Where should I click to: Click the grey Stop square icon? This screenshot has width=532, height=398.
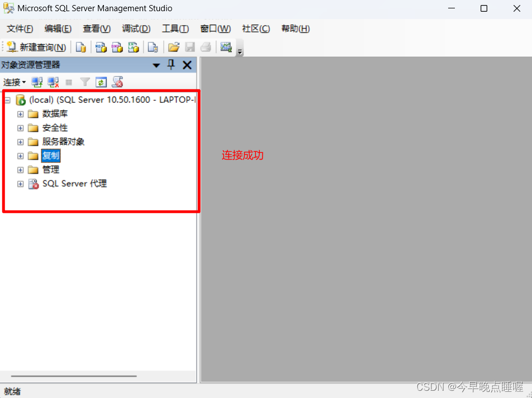(69, 82)
